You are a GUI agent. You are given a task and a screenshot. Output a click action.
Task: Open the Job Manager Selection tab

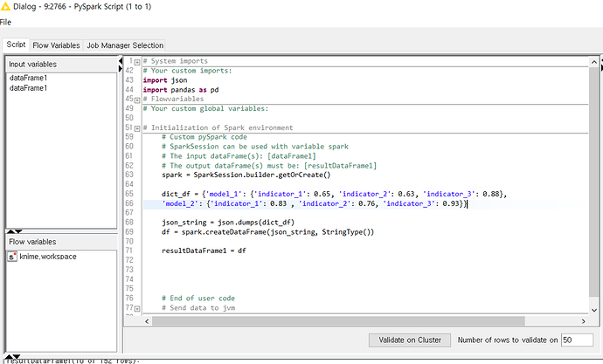click(125, 45)
